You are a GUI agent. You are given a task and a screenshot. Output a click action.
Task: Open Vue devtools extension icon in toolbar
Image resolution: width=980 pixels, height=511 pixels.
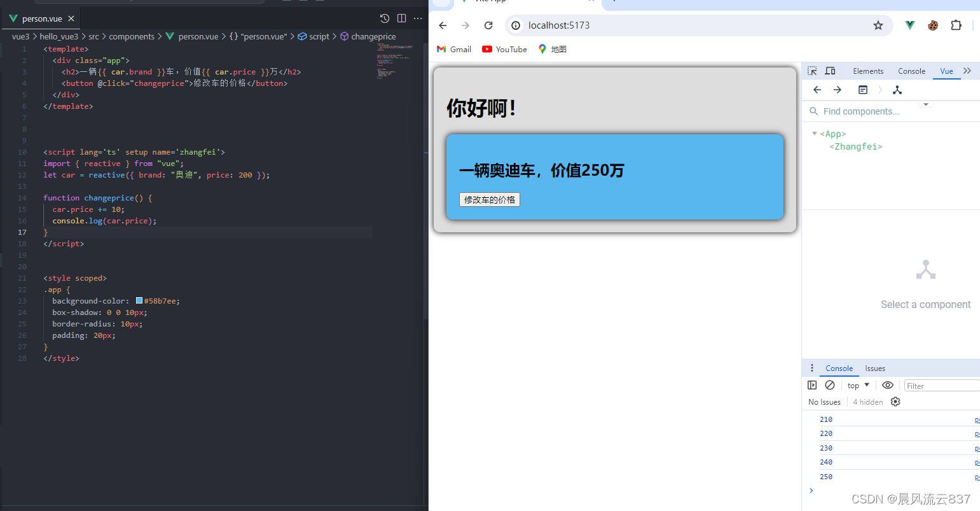910,25
